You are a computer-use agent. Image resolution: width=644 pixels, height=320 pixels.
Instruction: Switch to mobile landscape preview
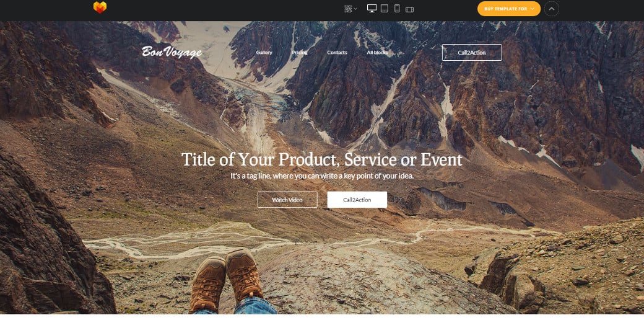[x=409, y=9]
